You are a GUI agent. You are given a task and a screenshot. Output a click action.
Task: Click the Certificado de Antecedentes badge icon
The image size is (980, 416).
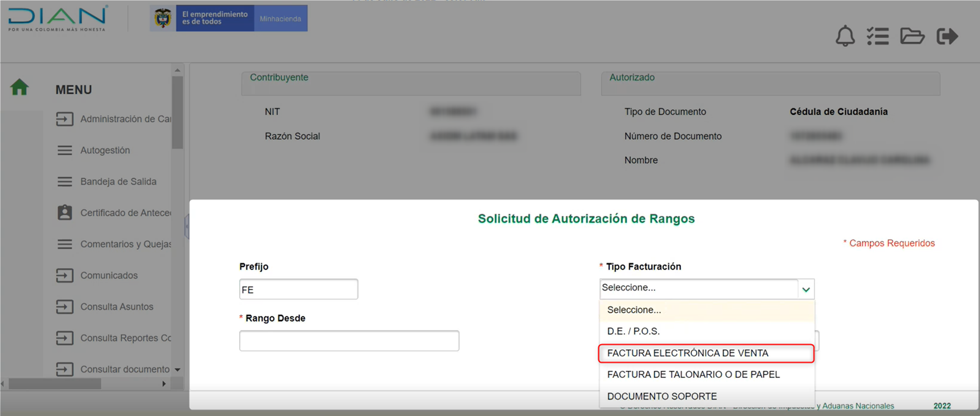65,213
